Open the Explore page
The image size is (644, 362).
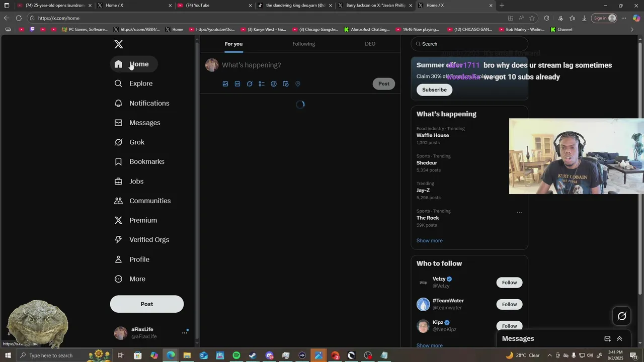[133, 83]
